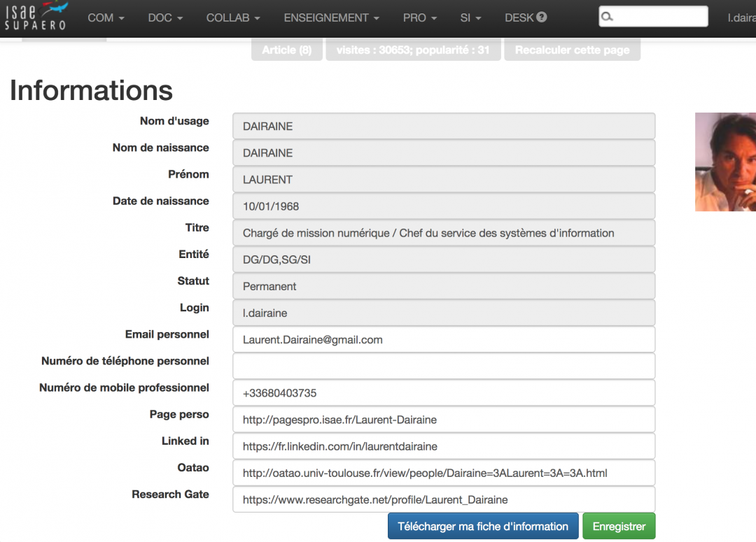Click the ISAE Supaero logo

(x=36, y=17)
